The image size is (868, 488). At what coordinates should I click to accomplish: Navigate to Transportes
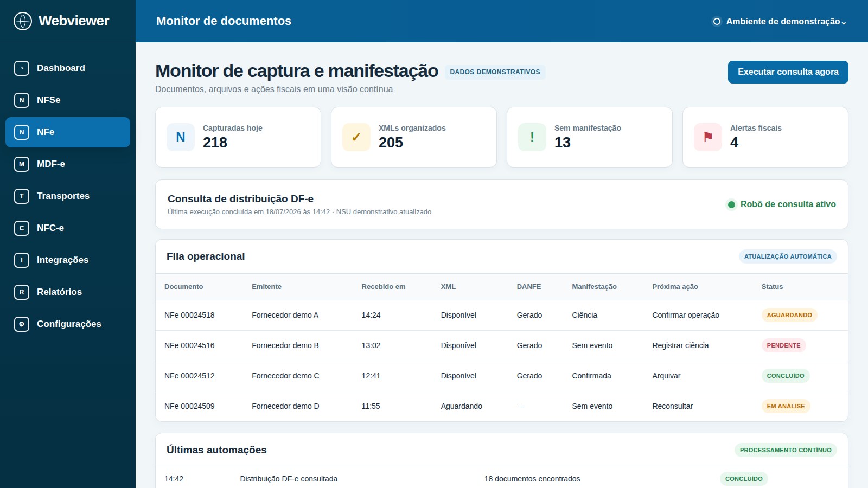click(68, 196)
